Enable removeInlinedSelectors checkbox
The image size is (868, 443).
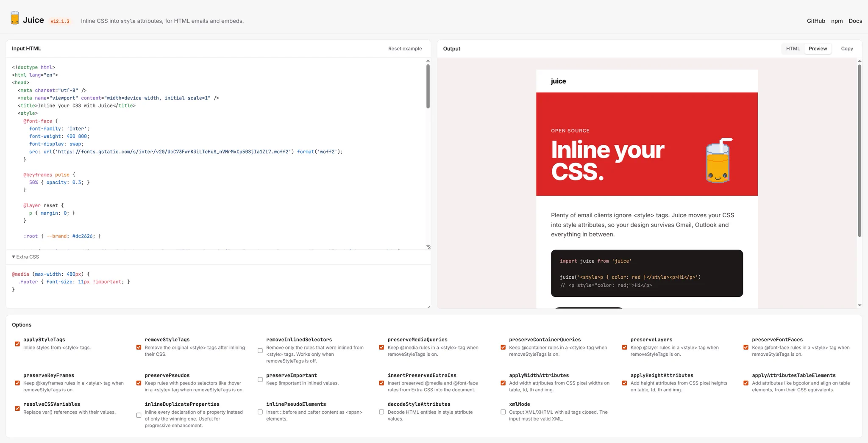point(260,351)
